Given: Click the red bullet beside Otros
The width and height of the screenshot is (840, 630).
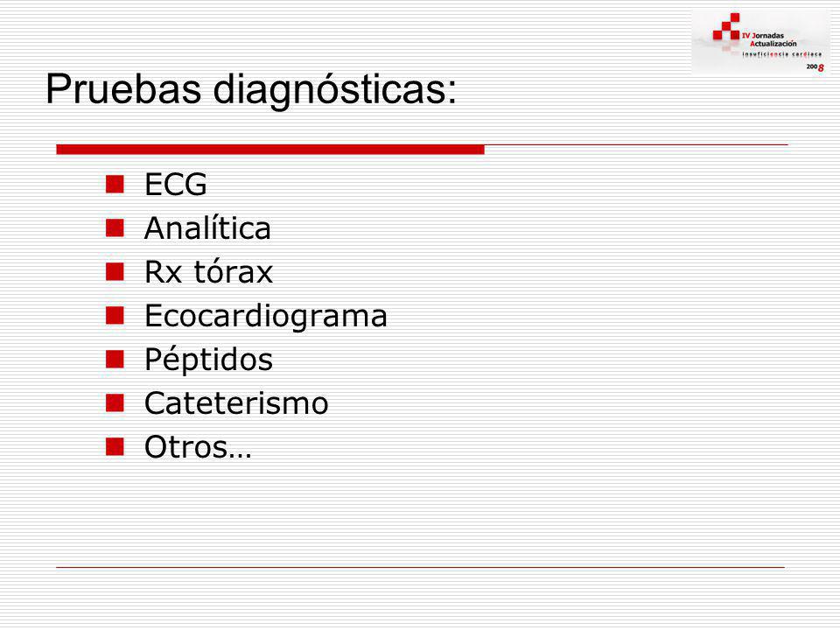Looking at the screenshot, I should 115,446.
